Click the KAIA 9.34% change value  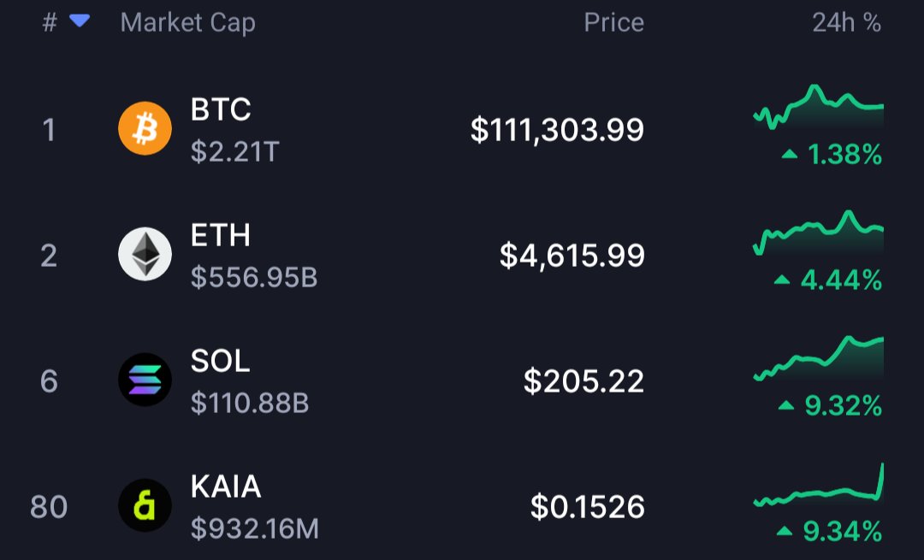click(843, 531)
